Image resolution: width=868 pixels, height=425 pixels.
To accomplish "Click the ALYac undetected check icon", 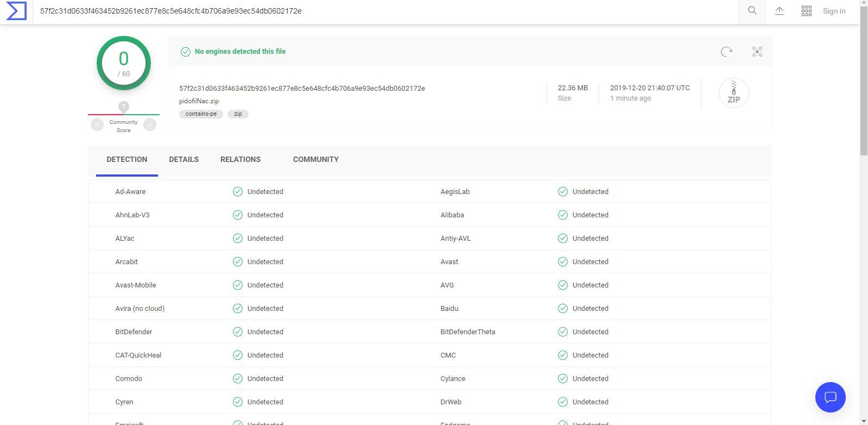I will (x=237, y=239).
